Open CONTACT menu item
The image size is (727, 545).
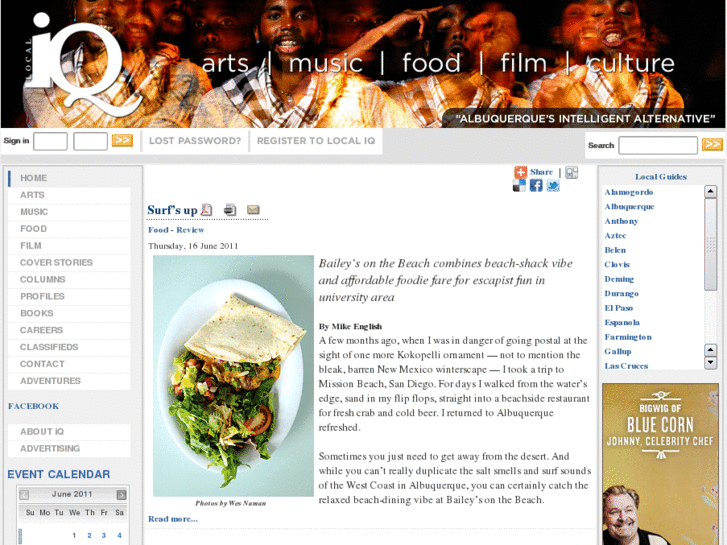69,364
